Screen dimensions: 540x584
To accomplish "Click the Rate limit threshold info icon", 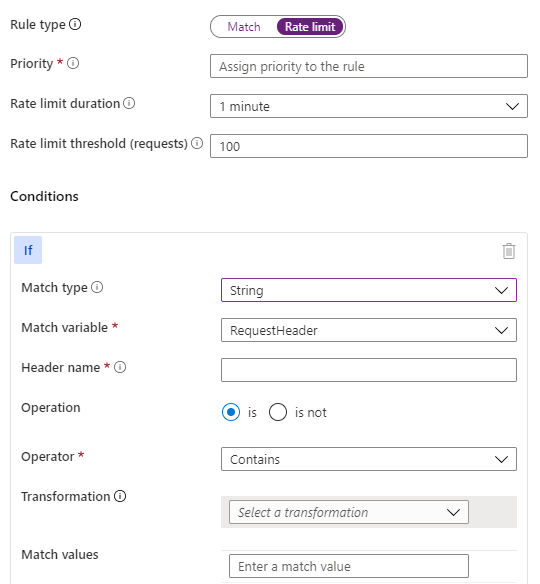I will 197,143.
